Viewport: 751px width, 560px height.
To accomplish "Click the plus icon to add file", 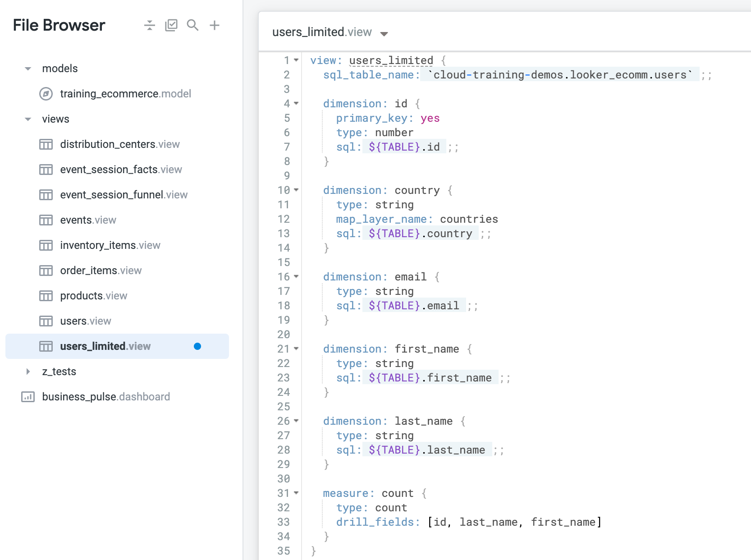I will [215, 25].
